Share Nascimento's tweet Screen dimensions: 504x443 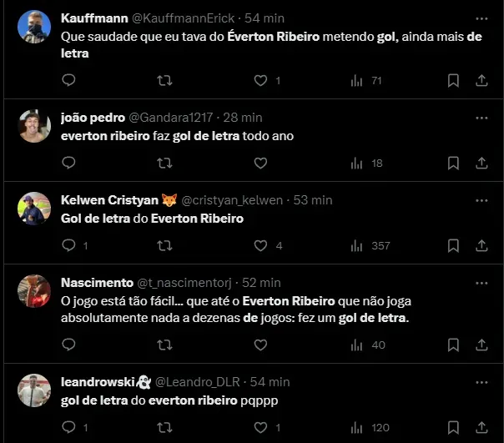tap(481, 345)
